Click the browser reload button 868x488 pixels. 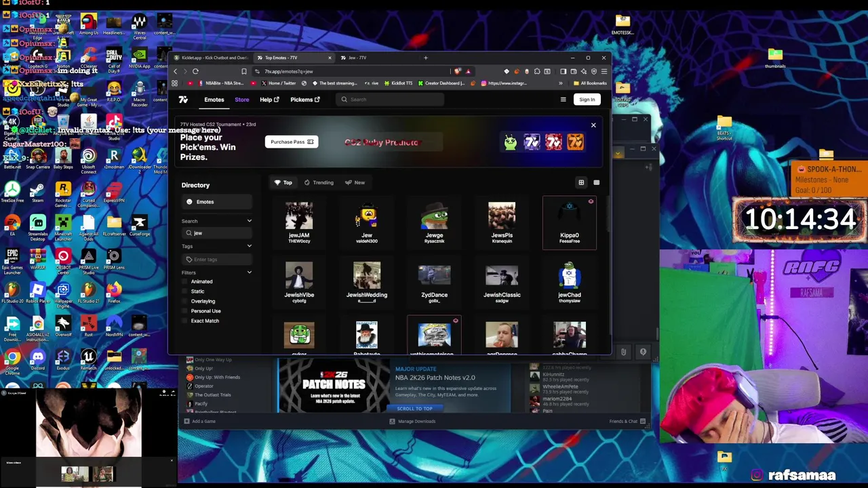tap(195, 71)
